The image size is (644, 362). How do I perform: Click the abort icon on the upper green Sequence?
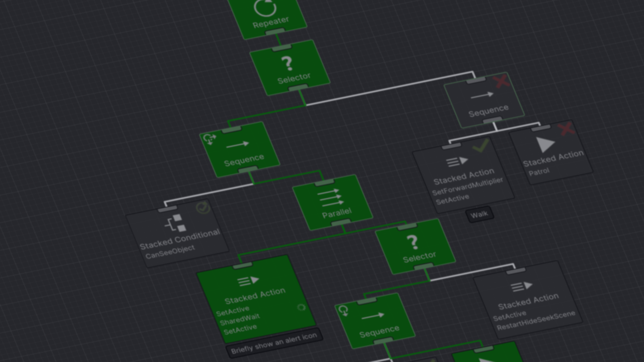tap(209, 139)
